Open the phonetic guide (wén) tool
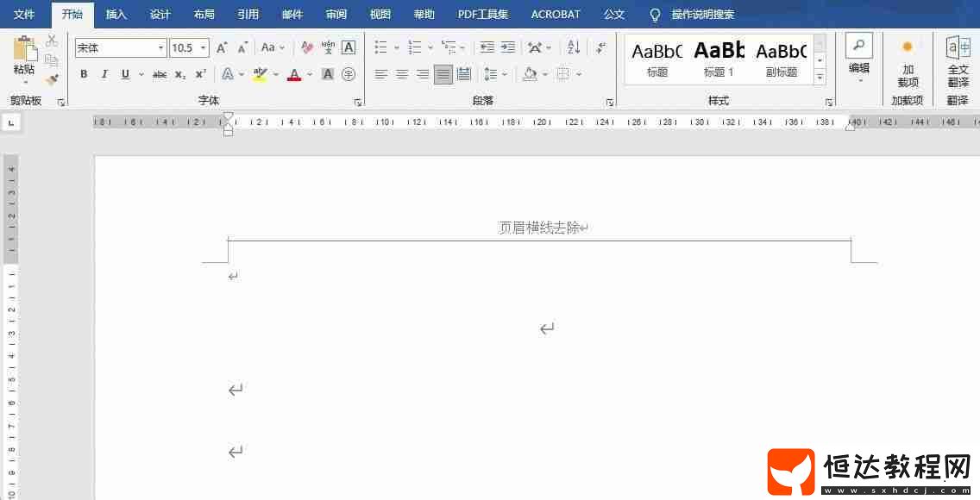Screen dimensions: 980x500 click(328, 47)
